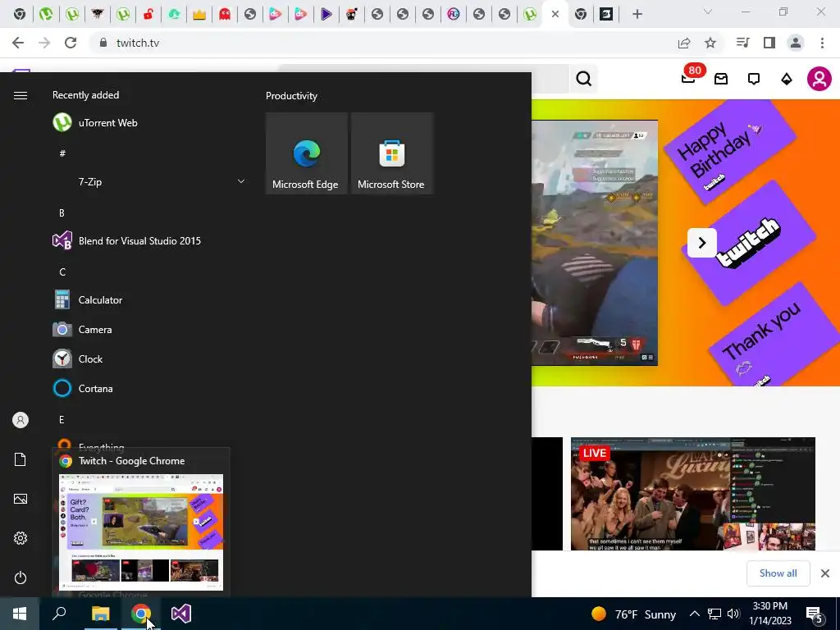Bookmark this page with the star
Viewport: 840px width, 630px height.
(x=710, y=43)
